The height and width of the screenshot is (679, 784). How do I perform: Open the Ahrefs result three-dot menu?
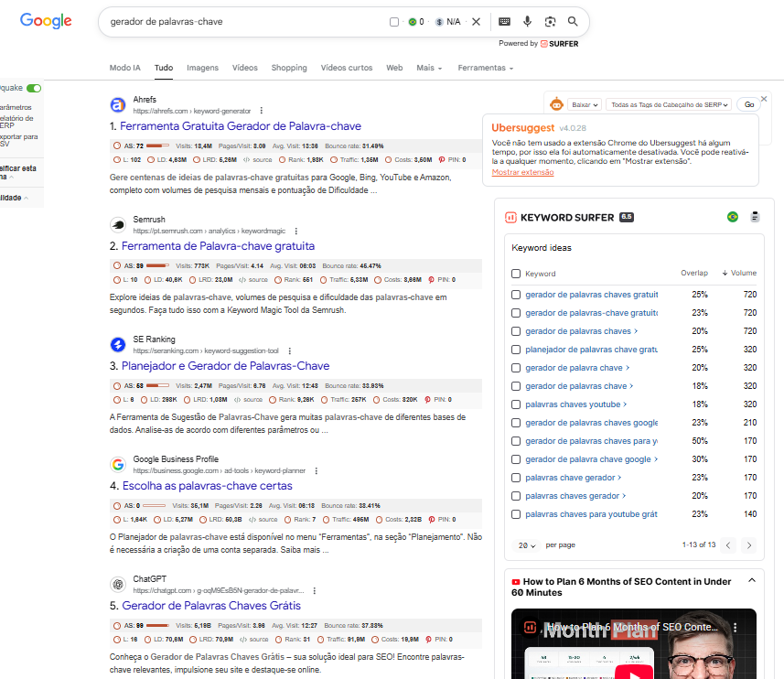[262, 111]
